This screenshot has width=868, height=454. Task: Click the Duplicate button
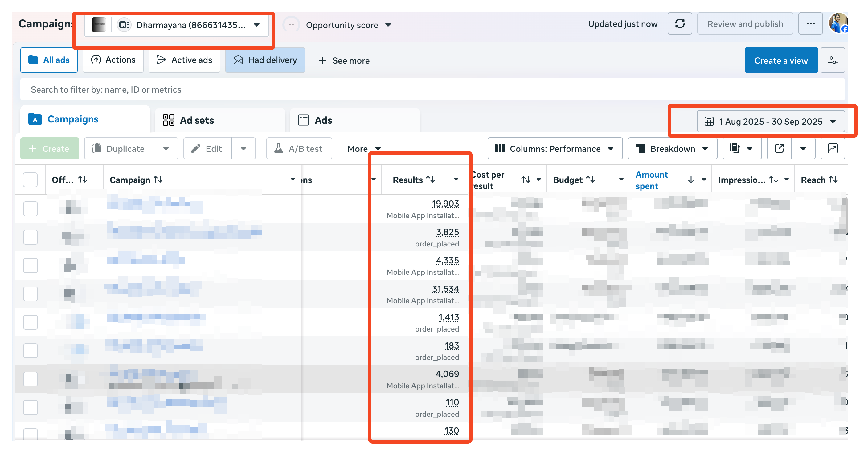(119, 148)
